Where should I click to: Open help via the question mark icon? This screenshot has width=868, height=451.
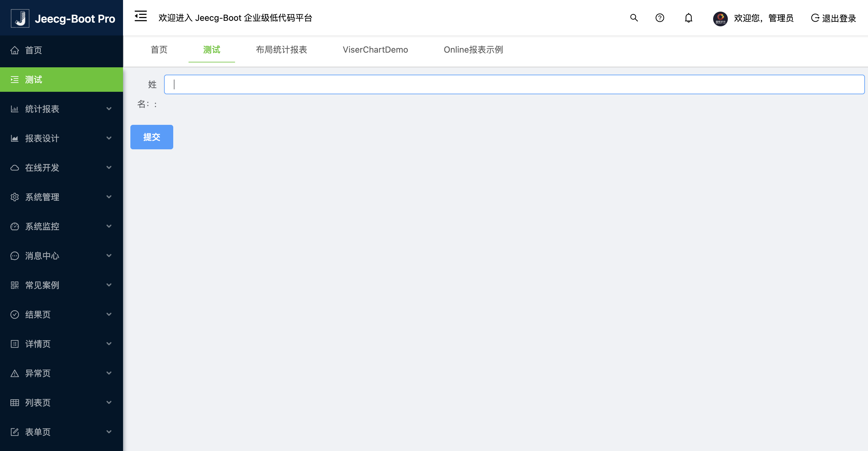coord(660,18)
